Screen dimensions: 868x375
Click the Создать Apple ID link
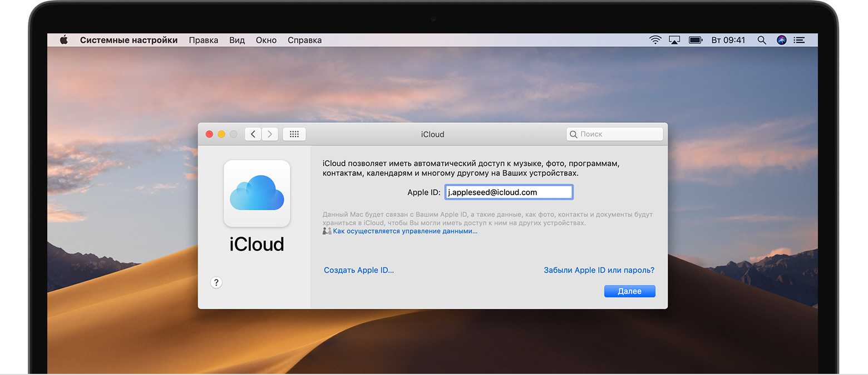[x=359, y=270]
